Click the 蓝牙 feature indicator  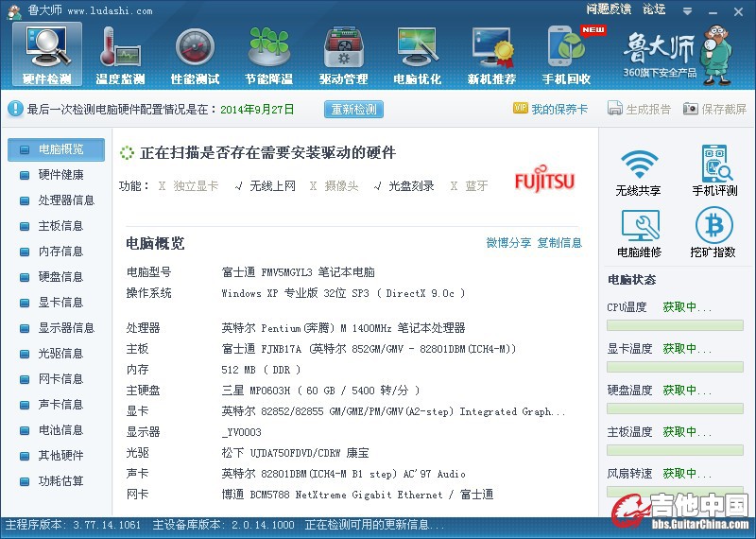pos(469,186)
